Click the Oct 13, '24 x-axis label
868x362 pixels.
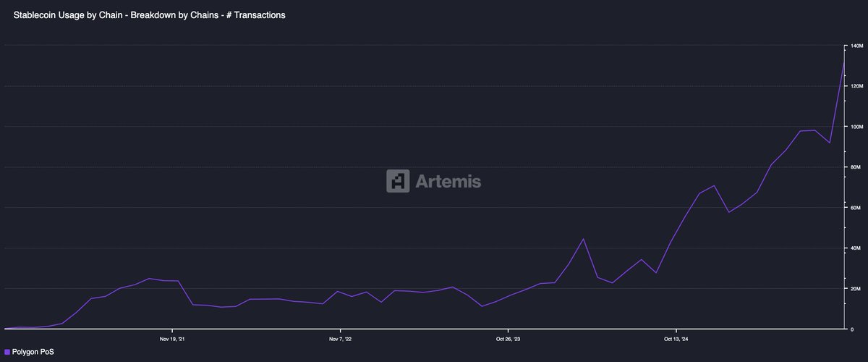point(676,338)
